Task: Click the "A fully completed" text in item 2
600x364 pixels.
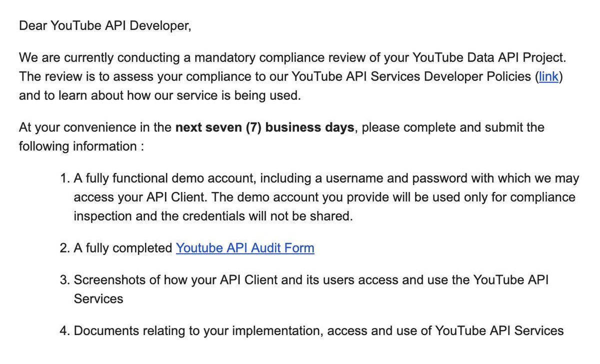Action: point(123,248)
